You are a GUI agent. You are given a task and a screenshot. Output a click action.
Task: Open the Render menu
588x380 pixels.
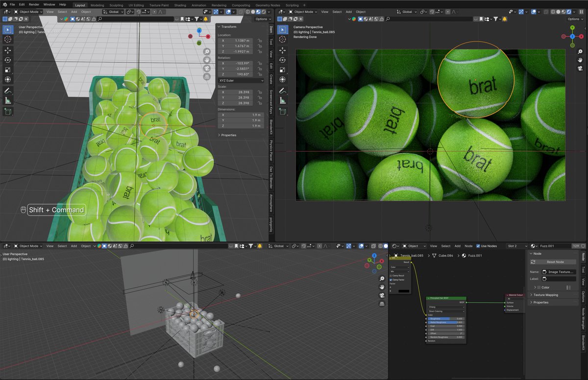34,4
